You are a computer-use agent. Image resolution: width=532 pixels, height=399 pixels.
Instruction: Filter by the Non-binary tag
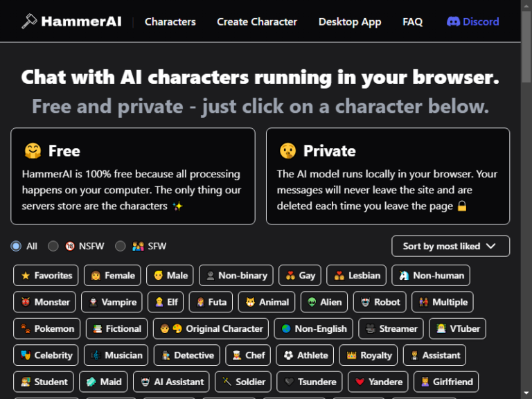point(236,276)
